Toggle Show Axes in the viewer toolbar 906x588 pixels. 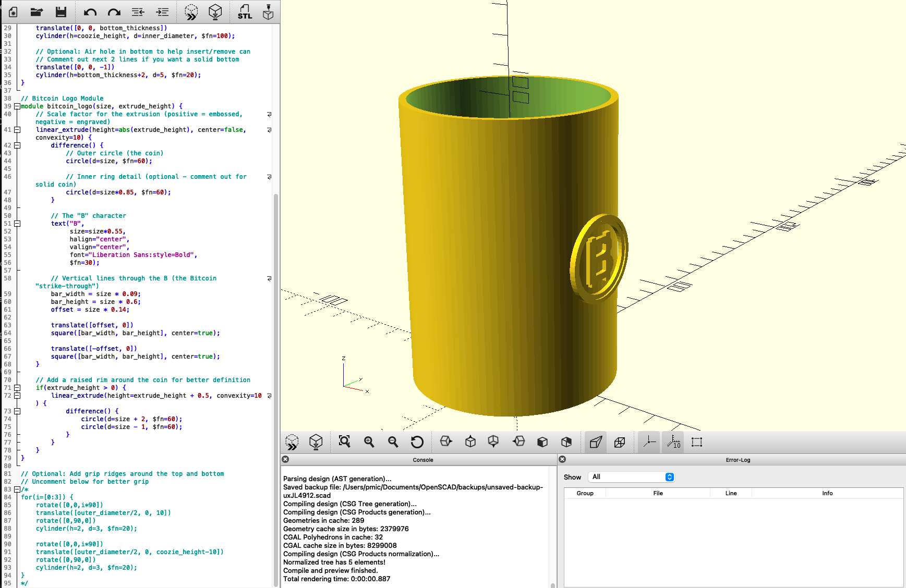click(x=649, y=442)
